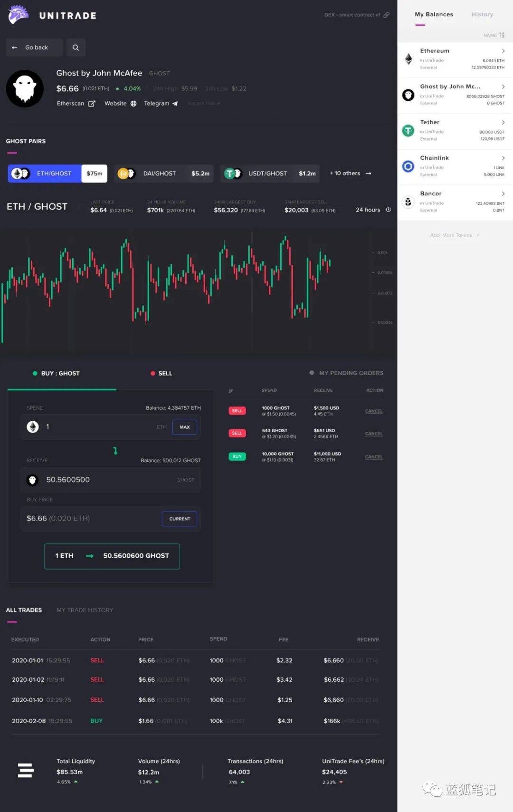
Task: Cancel the 1000 GHOST sell order
Action: click(374, 411)
